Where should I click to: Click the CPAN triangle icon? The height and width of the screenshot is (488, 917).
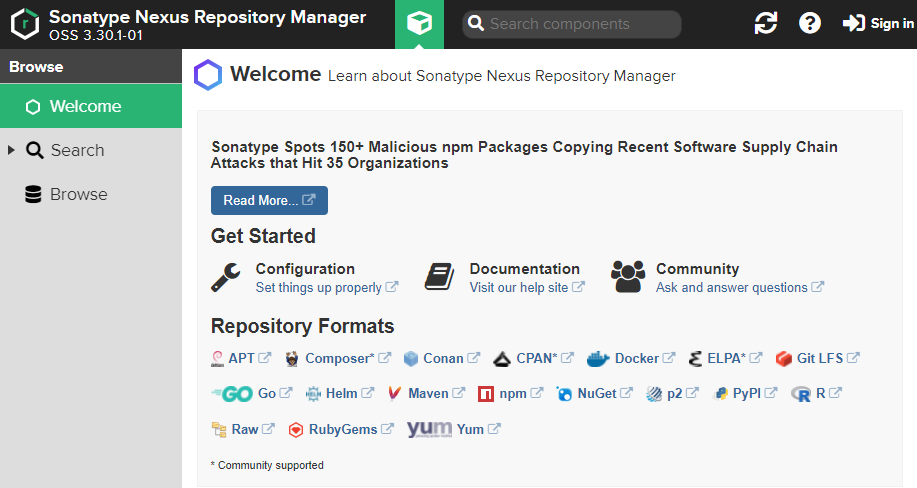pos(502,359)
